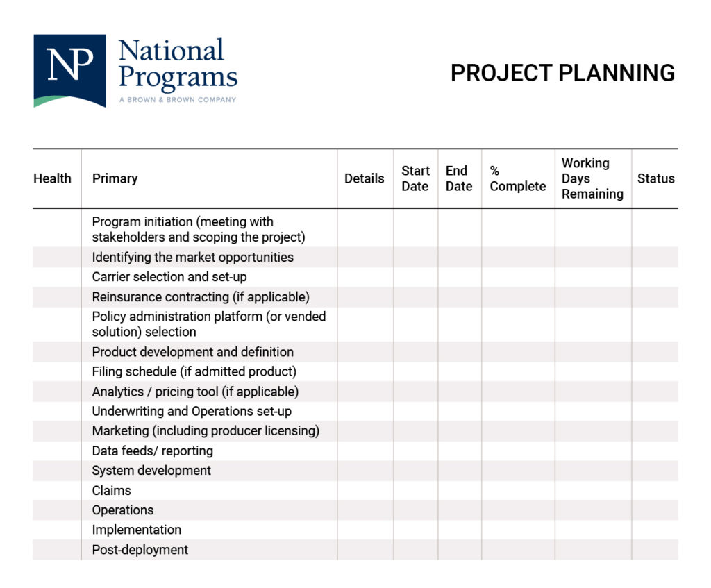Select Underwriting and Operations set-up row
The width and height of the screenshot is (711, 588).
pos(192,411)
